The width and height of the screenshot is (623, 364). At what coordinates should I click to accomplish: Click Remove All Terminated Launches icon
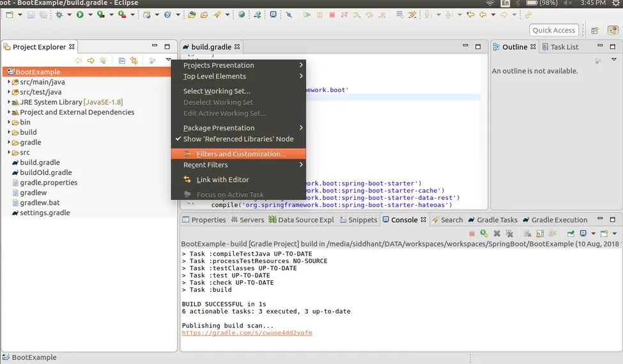pyautogui.click(x=509, y=233)
